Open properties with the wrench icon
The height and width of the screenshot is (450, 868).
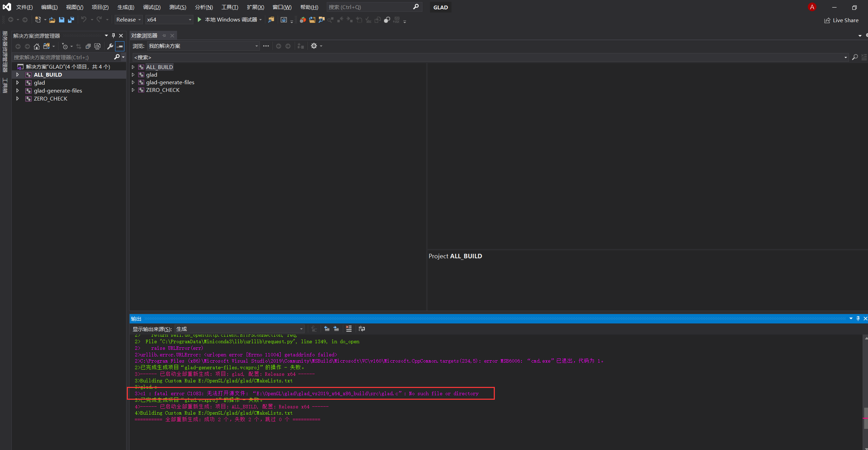(110, 46)
